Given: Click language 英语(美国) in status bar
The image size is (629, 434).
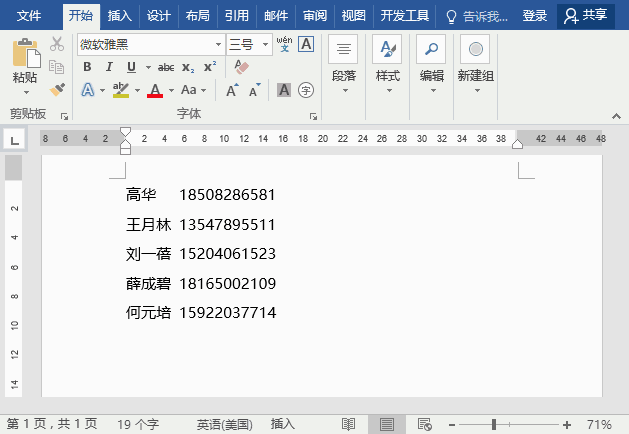Looking at the screenshot, I should click(224, 424).
